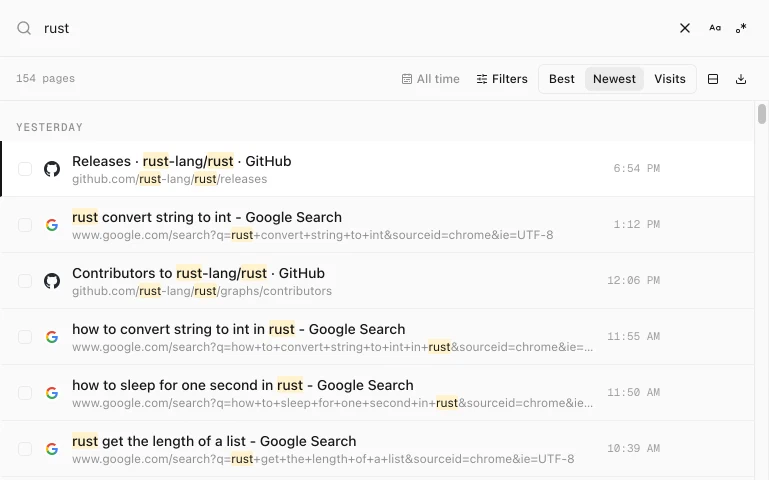Click the 11:55 AM timestamp

[634, 336]
